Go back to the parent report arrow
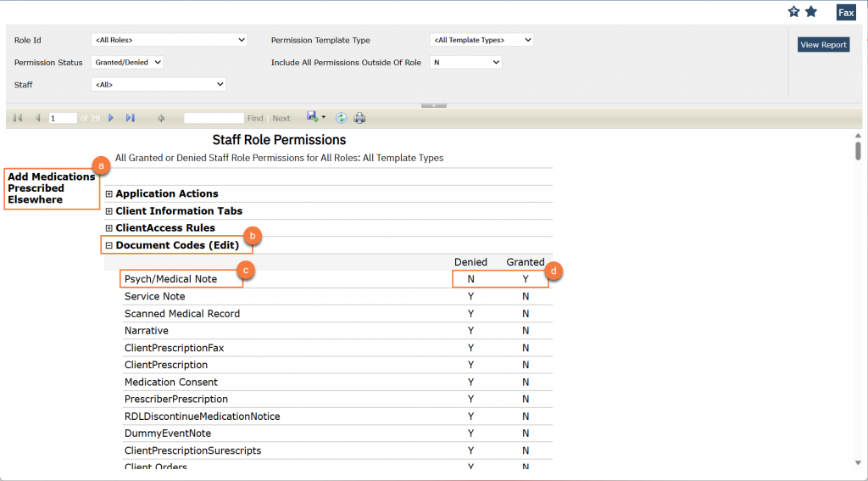This screenshot has width=868, height=481. tap(161, 118)
